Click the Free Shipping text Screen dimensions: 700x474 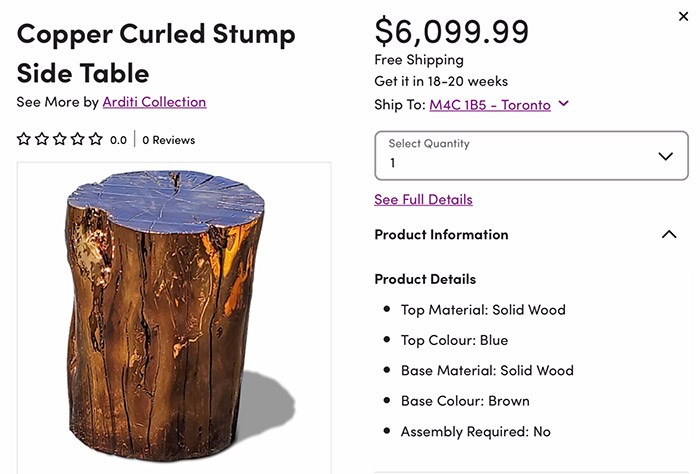coord(419,62)
